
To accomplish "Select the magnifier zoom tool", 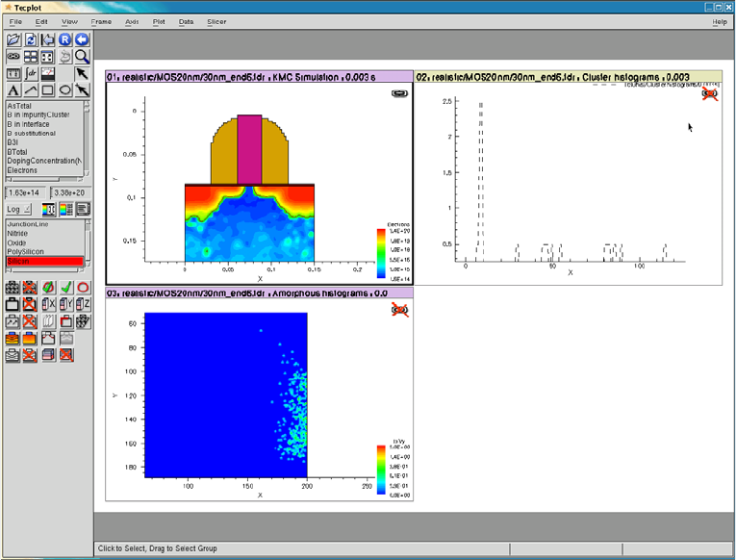I will click(x=83, y=57).
